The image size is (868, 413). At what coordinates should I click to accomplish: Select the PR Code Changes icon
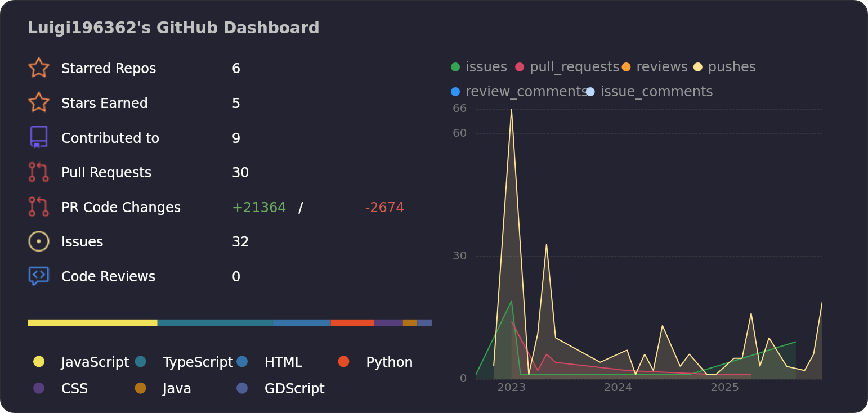click(x=38, y=206)
